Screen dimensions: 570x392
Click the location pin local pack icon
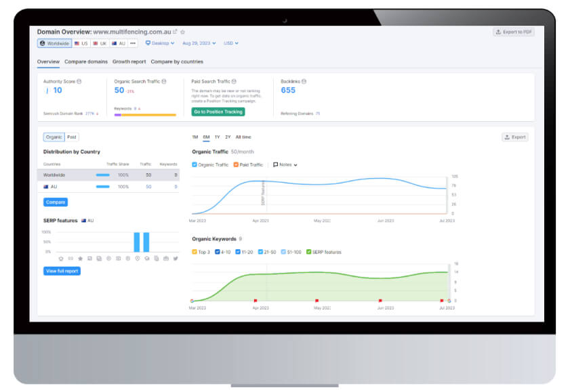click(138, 259)
